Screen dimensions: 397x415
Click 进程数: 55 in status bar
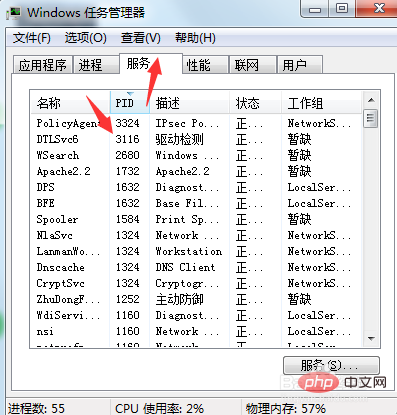36,408
